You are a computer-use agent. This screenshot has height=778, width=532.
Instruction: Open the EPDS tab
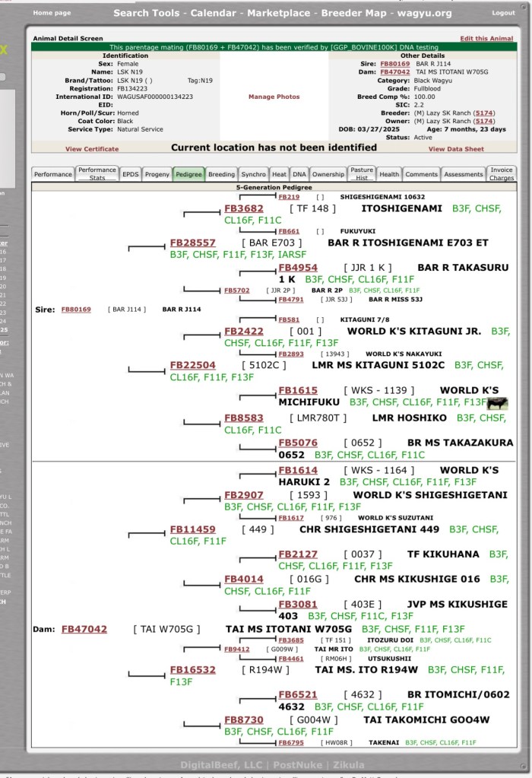point(131,174)
